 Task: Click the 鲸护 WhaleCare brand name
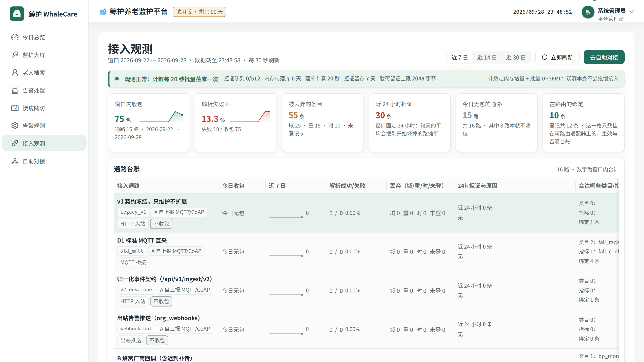(53, 14)
